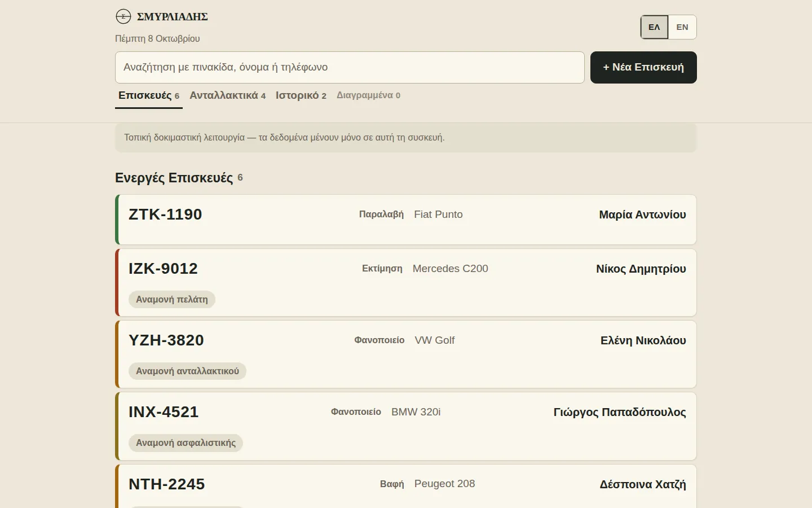Screen dimensions: 812x508
Task: Click the Αναμονή ανταλλακτικού status tag
Action: [187, 371]
